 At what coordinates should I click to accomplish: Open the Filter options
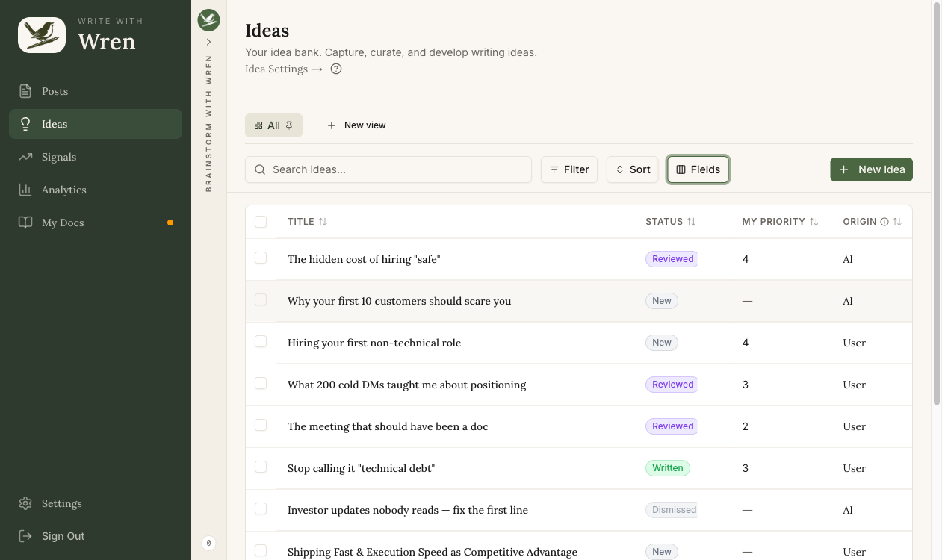569,169
